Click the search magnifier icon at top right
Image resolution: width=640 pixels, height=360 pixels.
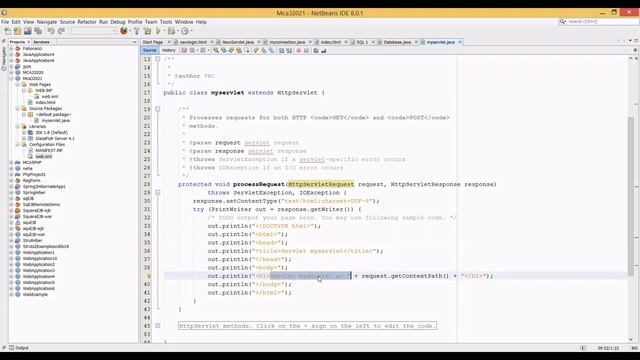(x=563, y=22)
